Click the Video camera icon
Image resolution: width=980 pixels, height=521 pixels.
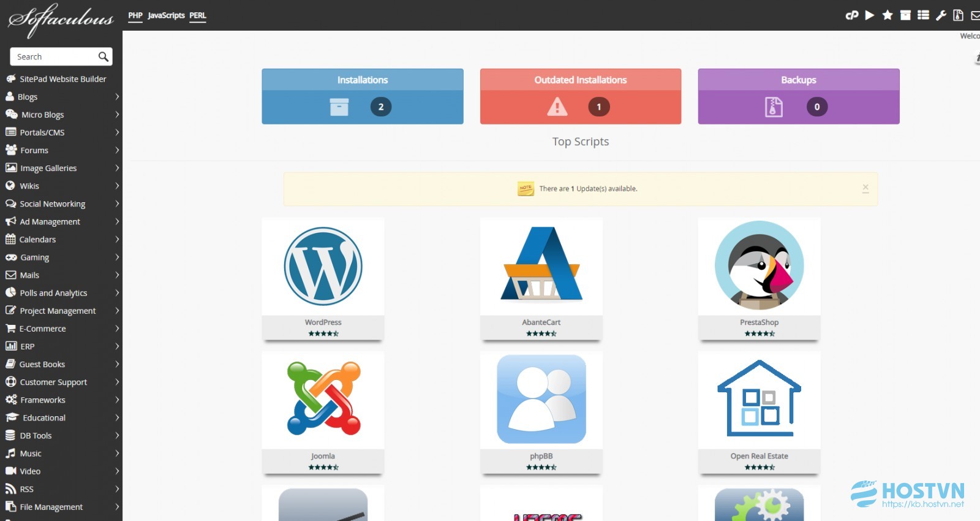pyautogui.click(x=11, y=471)
